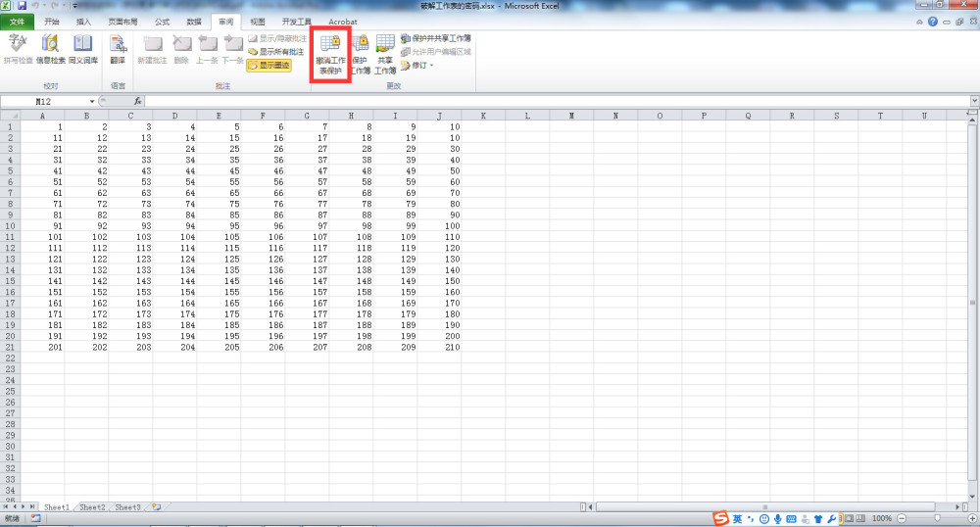The image size is (980, 527).
Task: Click the New Comment (新建批注) icon
Action: (153, 44)
